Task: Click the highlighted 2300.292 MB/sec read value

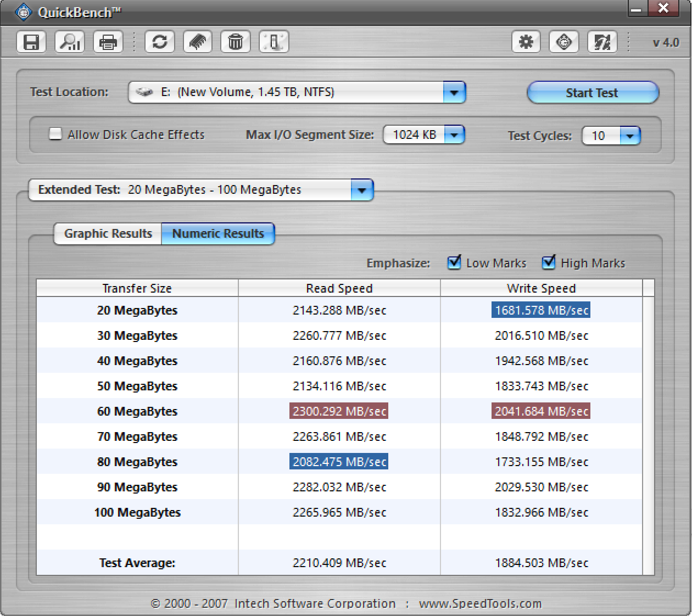Action: pyautogui.click(x=339, y=411)
